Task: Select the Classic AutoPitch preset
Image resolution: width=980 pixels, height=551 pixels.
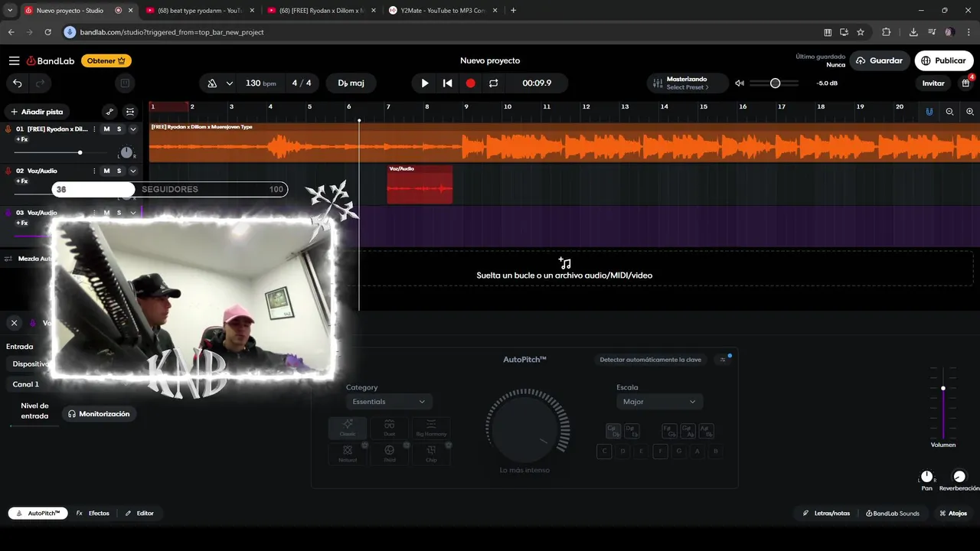Action: coord(348,428)
